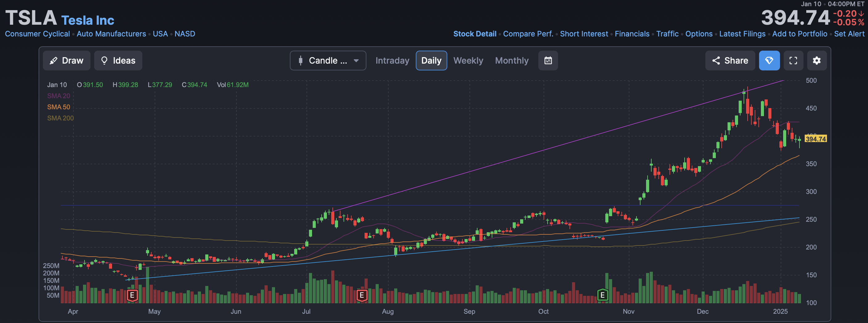Open Short Interest link

tap(584, 34)
